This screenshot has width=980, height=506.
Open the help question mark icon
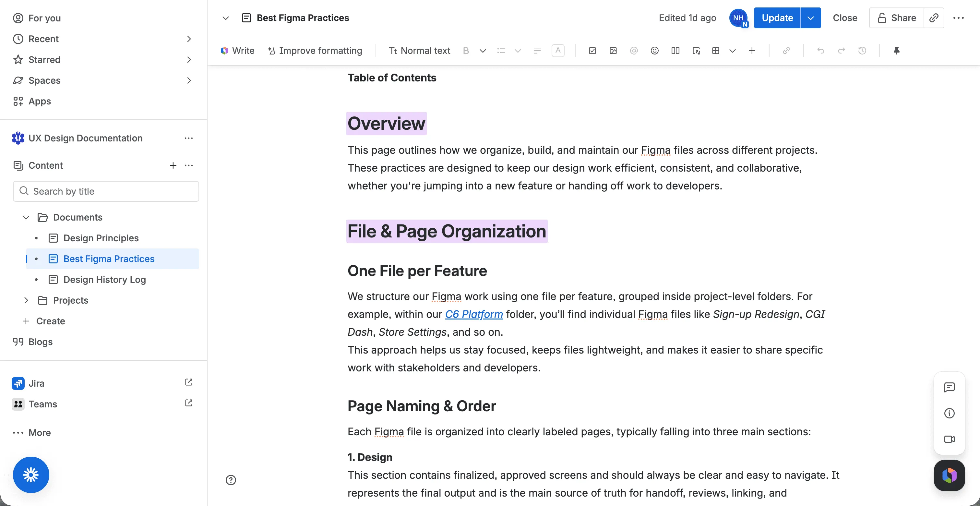point(231,480)
